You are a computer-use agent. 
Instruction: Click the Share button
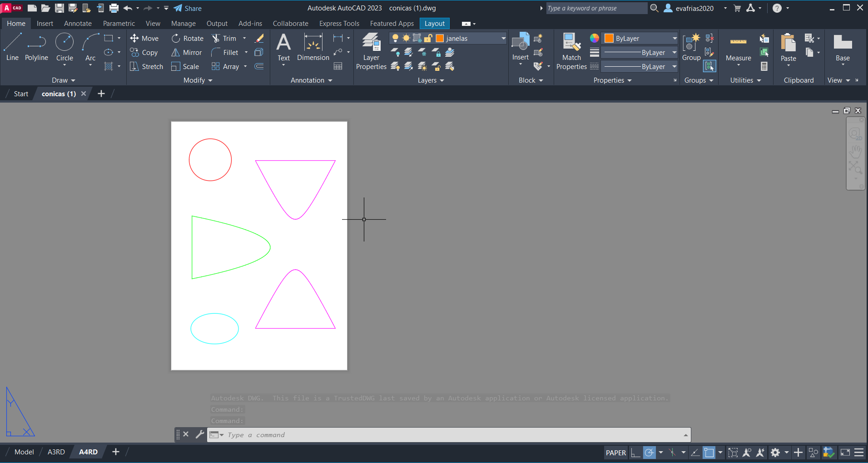(188, 8)
